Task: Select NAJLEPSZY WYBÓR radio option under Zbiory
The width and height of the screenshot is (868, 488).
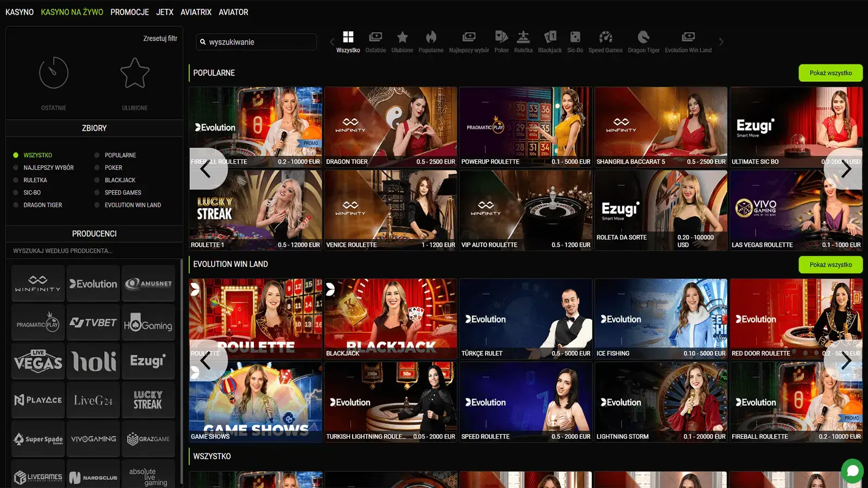Action: (16, 168)
